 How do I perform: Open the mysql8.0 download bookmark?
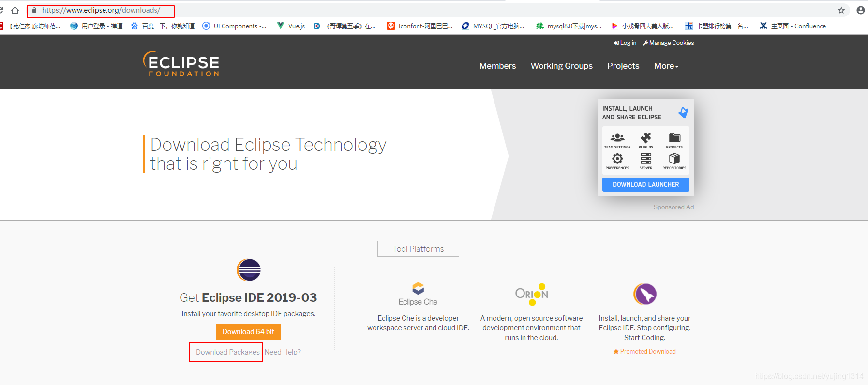tap(569, 26)
